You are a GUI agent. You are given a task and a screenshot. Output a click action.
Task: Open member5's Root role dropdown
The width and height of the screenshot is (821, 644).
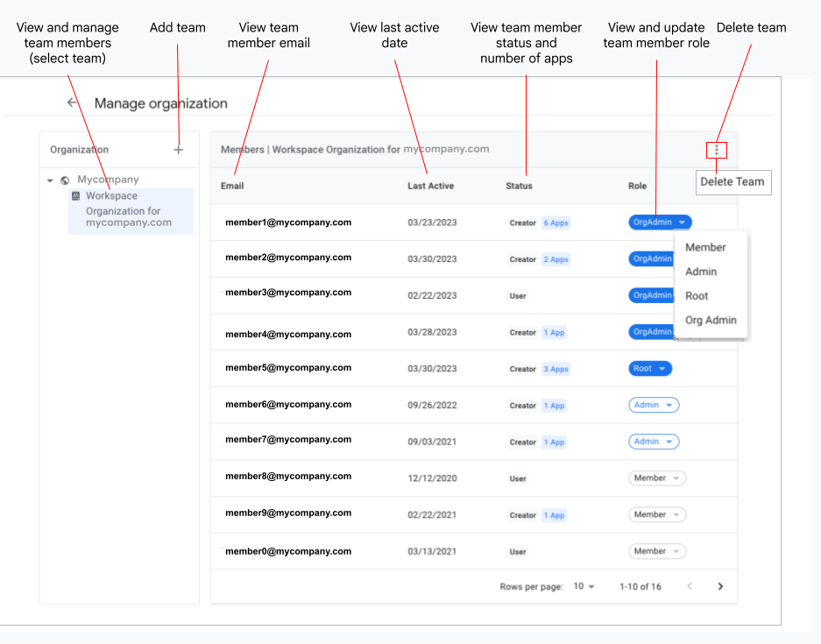[x=650, y=369]
